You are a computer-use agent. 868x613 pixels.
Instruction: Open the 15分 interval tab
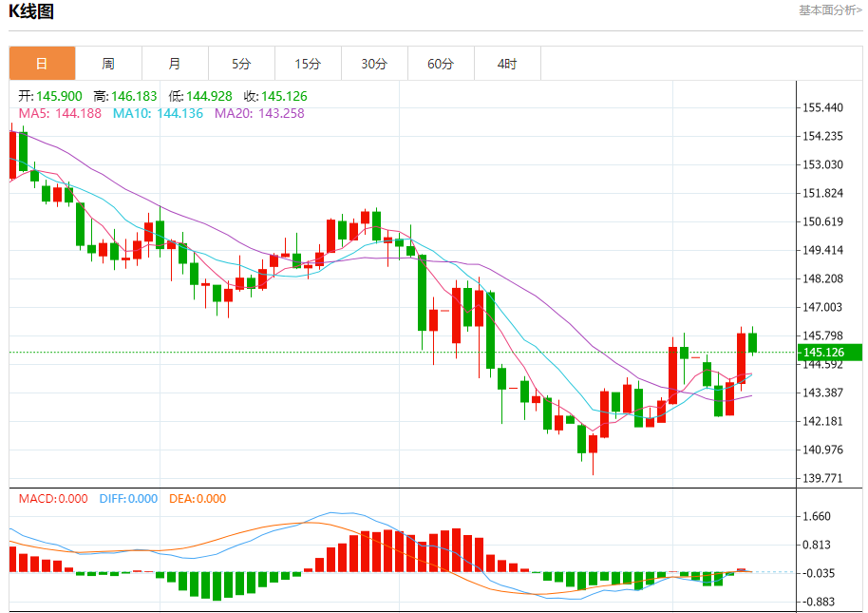tap(308, 64)
